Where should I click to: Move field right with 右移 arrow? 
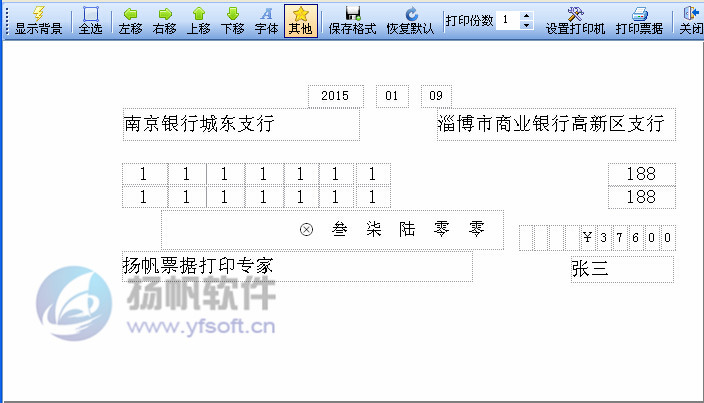coord(165,20)
